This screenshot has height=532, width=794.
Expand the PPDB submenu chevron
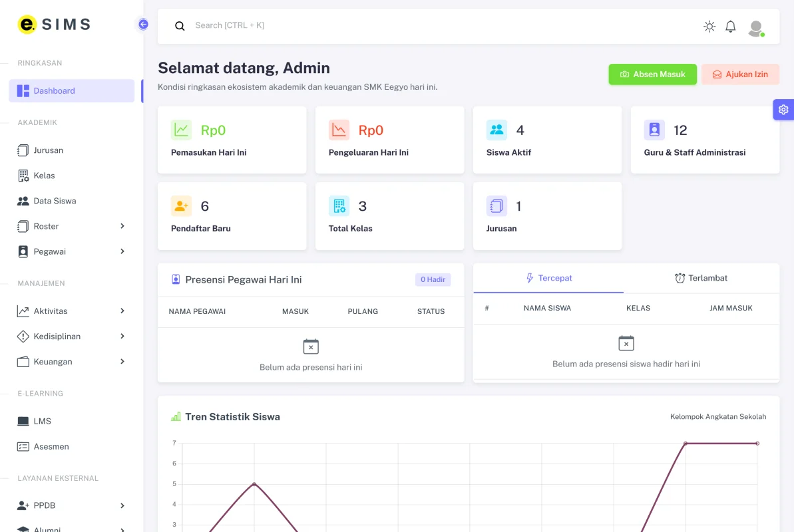click(x=122, y=505)
